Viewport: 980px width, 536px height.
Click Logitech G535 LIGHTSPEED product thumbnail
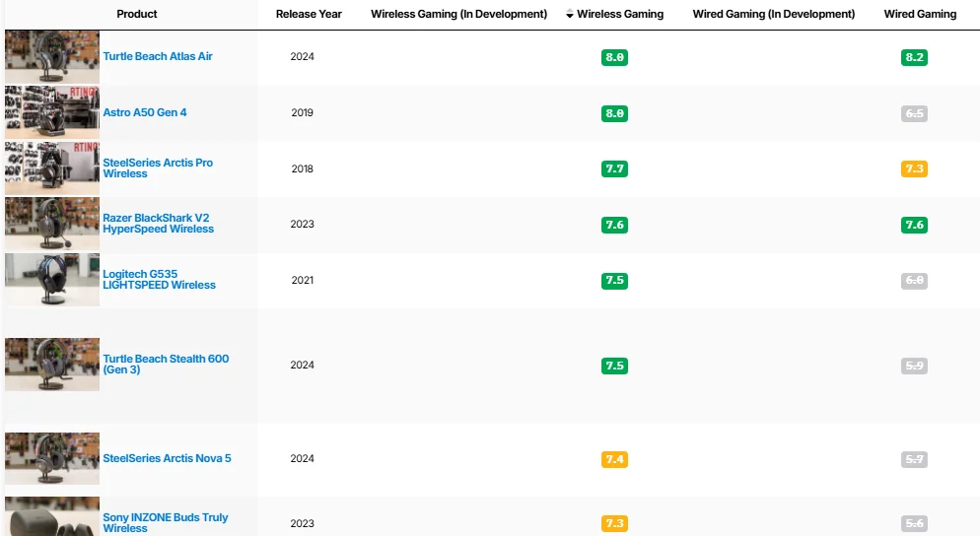click(x=52, y=279)
